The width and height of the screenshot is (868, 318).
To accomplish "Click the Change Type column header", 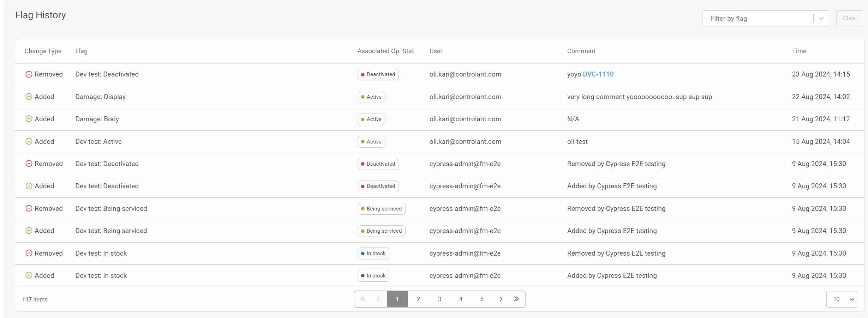I will pos(43,51).
